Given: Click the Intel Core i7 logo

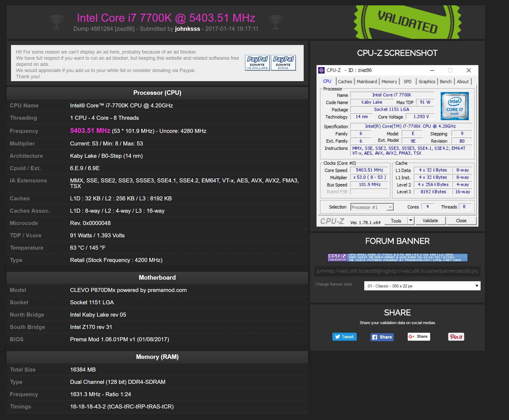Looking at the screenshot, I should [455, 106].
